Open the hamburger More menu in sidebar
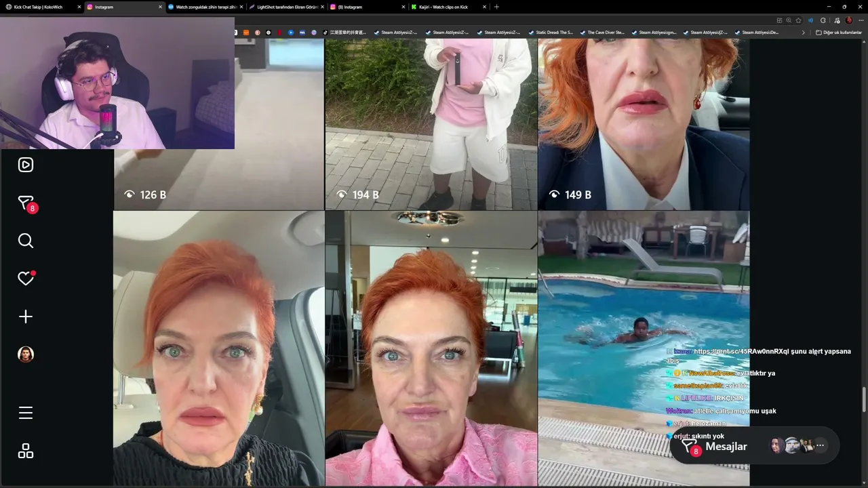The image size is (868, 488). (x=26, y=413)
